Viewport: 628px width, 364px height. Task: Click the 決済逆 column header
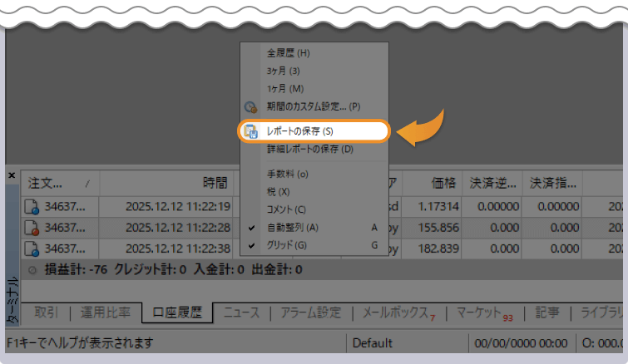(492, 183)
